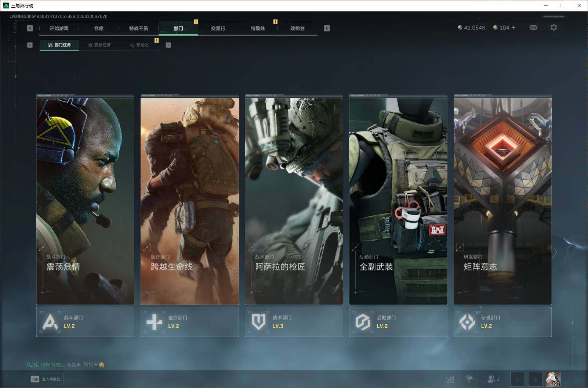Click the Tab 进入特勤处 button
This screenshot has width=588, height=388.
point(46,379)
